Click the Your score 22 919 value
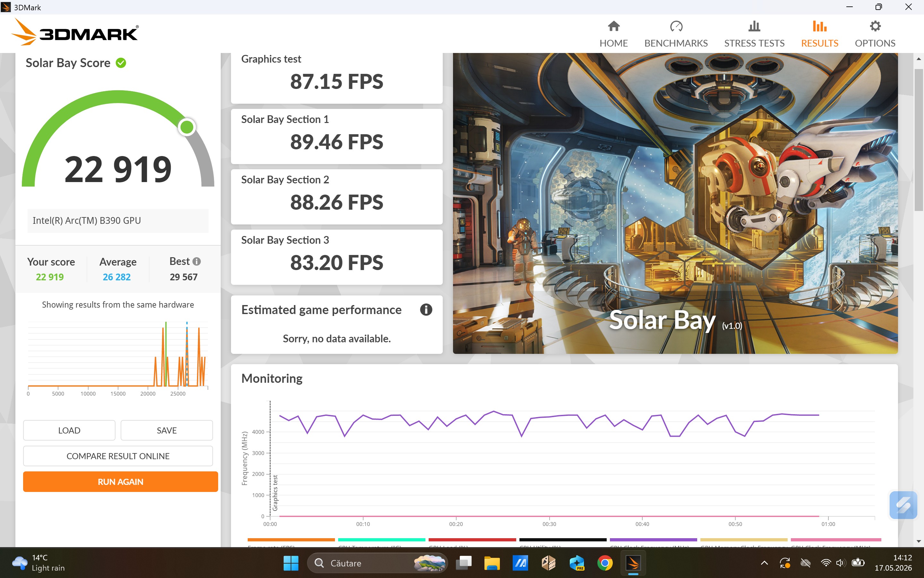924x578 pixels. click(50, 277)
